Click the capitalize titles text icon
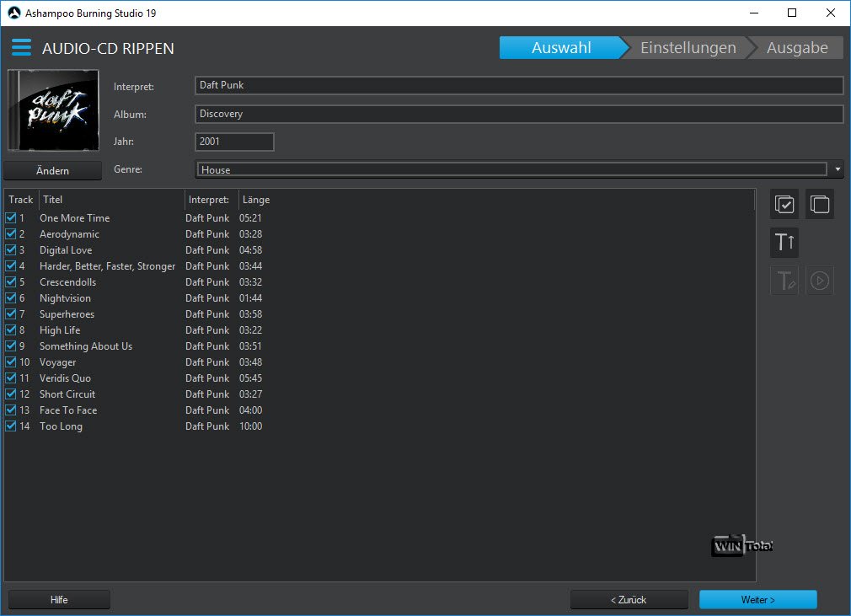Screen dimensions: 851x616 tap(784, 242)
